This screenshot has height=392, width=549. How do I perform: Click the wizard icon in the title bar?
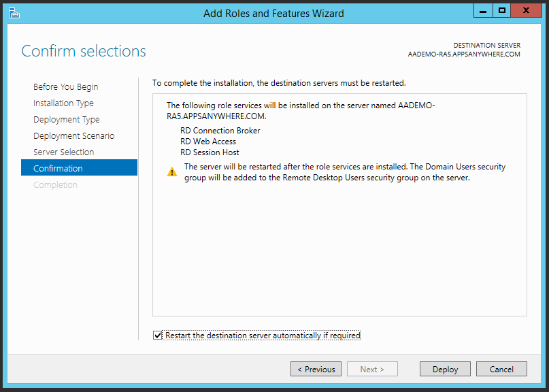(14, 13)
